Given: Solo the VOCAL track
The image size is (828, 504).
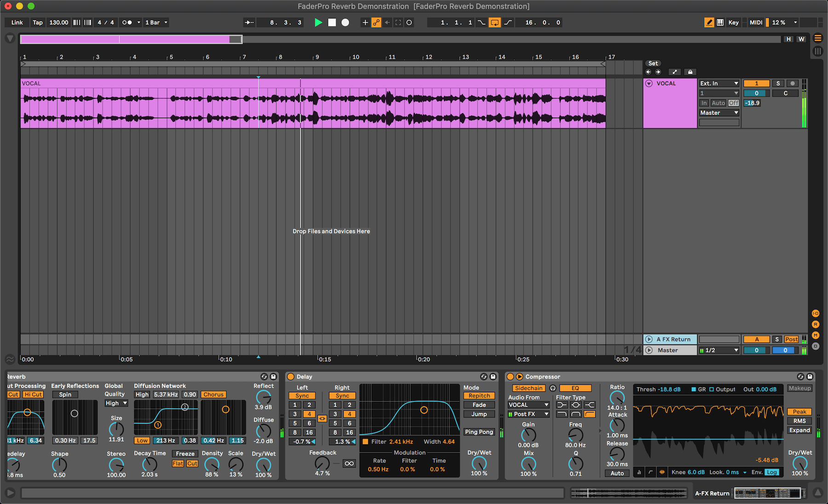Looking at the screenshot, I should pos(778,83).
